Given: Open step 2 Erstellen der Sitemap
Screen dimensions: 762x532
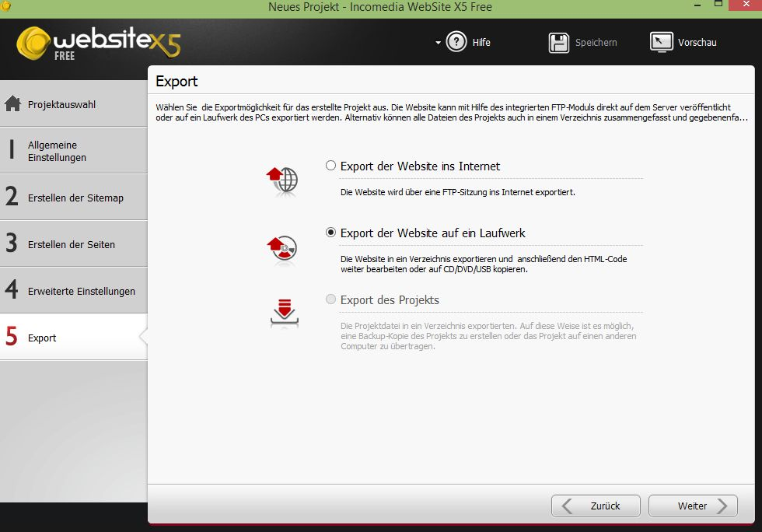Looking at the screenshot, I should click(73, 198).
